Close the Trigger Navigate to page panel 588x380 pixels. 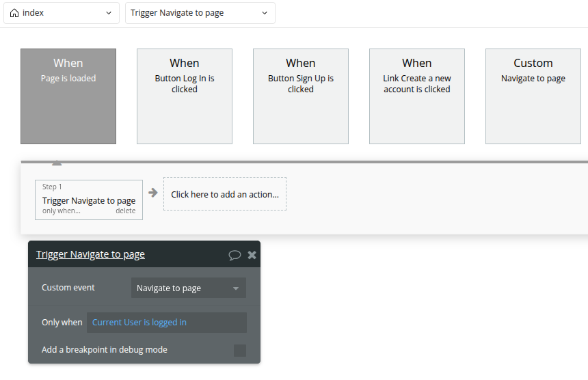[252, 255]
